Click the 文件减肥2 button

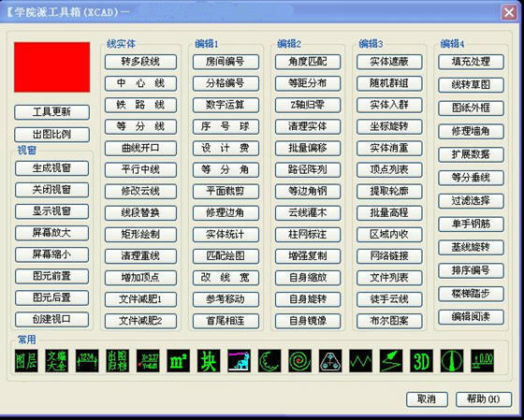point(140,321)
